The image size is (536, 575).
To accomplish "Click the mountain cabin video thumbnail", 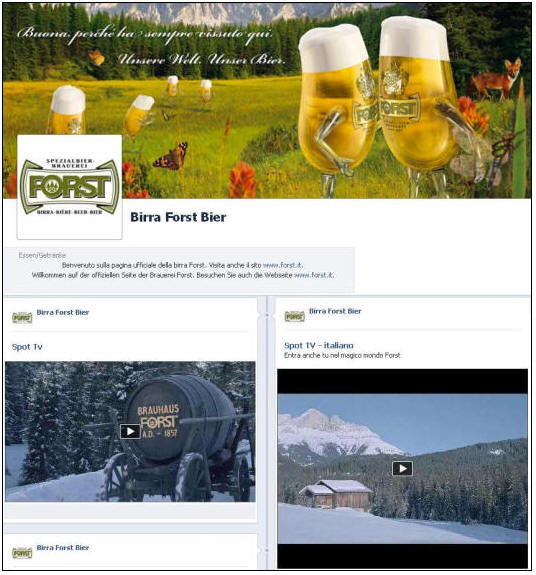I will tap(403, 469).
